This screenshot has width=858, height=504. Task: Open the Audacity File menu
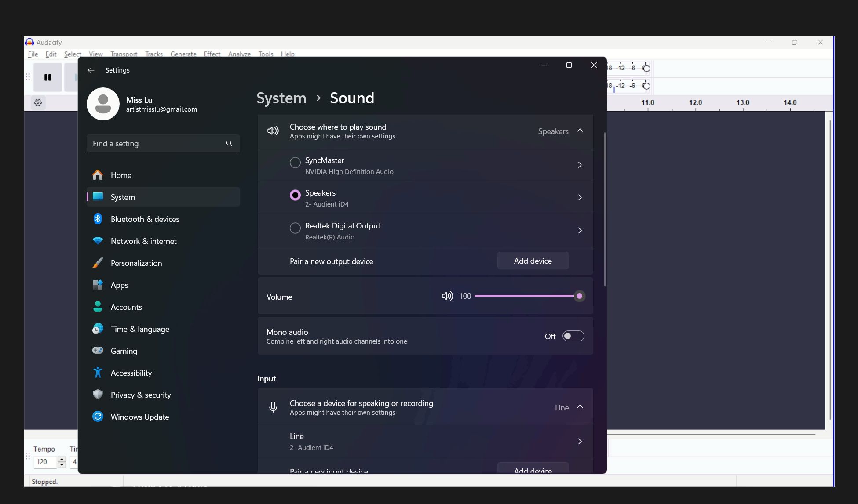[x=33, y=54]
